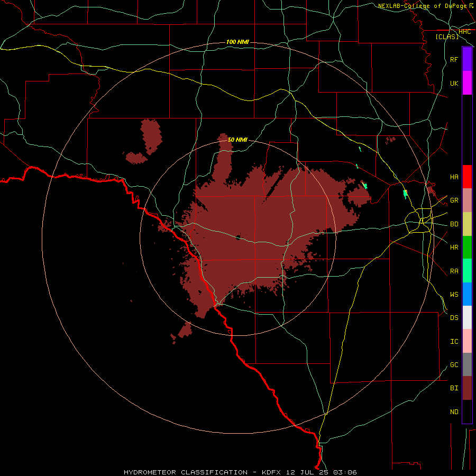Click the GC gray legend swatch
Screen dimensions: 476x476
[x=467, y=364]
